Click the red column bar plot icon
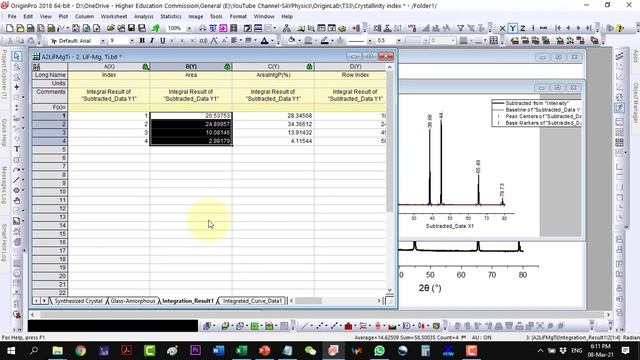640x360 pixels. click(348, 326)
